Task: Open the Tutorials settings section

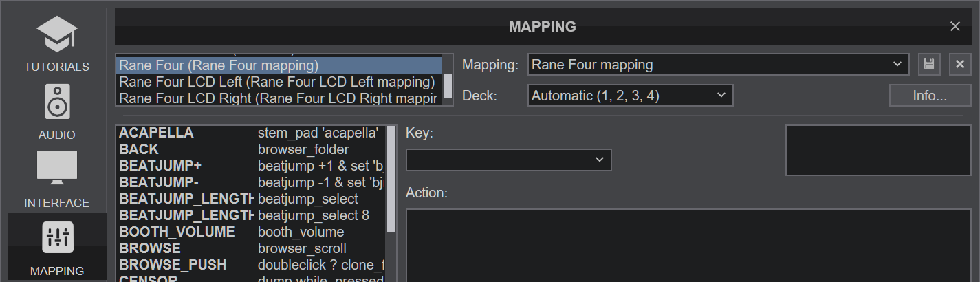Action: (x=56, y=45)
